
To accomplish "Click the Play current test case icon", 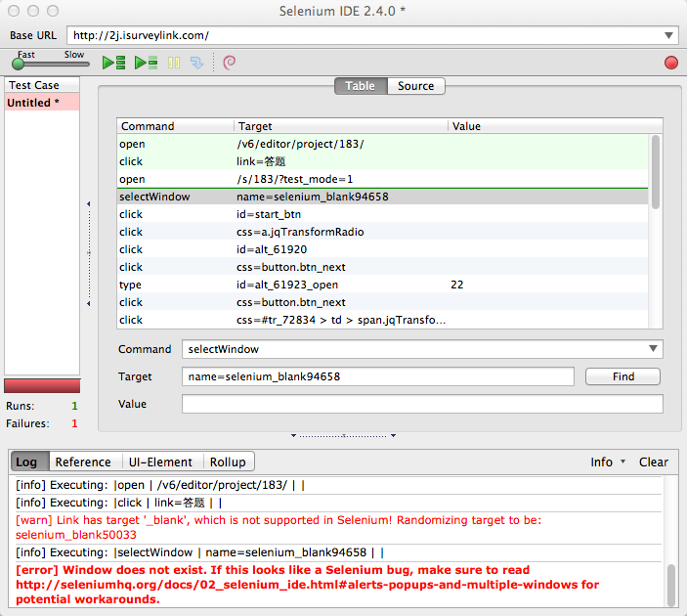I will (146, 63).
